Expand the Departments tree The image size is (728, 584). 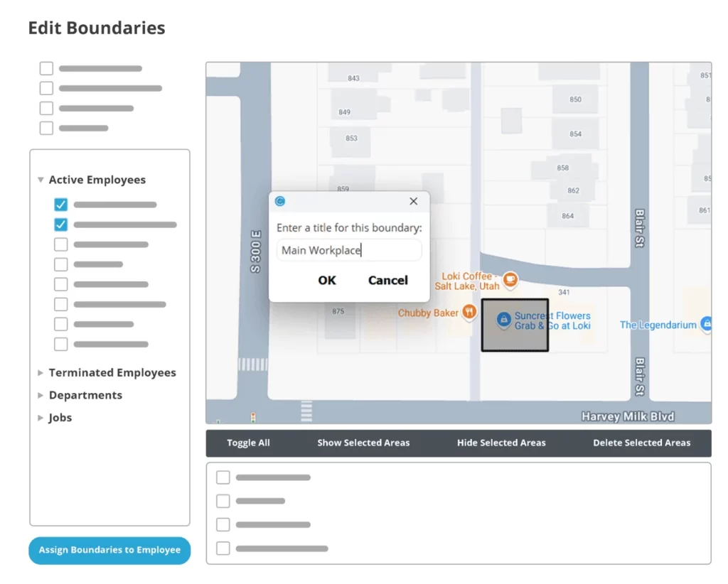[41, 395]
